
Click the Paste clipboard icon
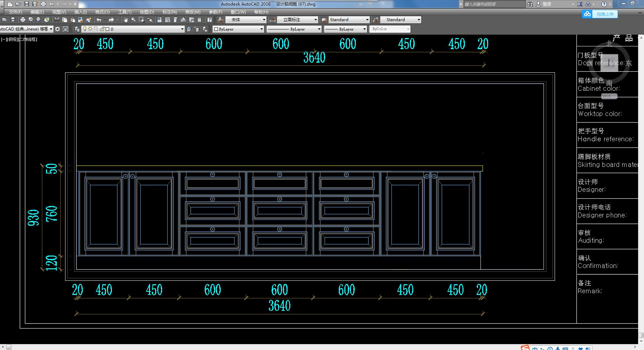73,20
